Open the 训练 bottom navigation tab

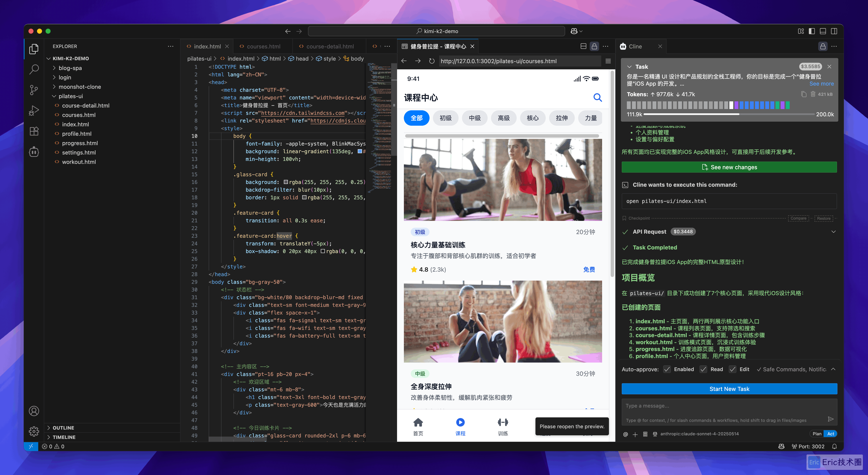503,427
